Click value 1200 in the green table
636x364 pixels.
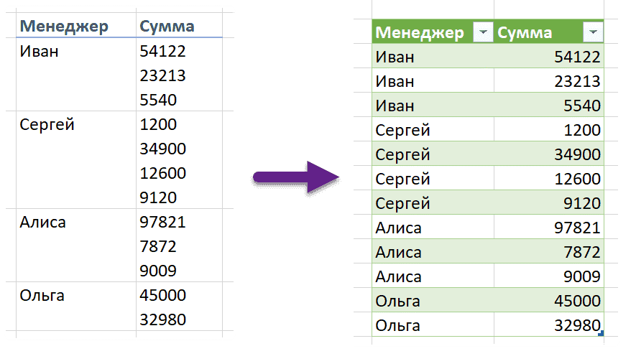point(581,130)
